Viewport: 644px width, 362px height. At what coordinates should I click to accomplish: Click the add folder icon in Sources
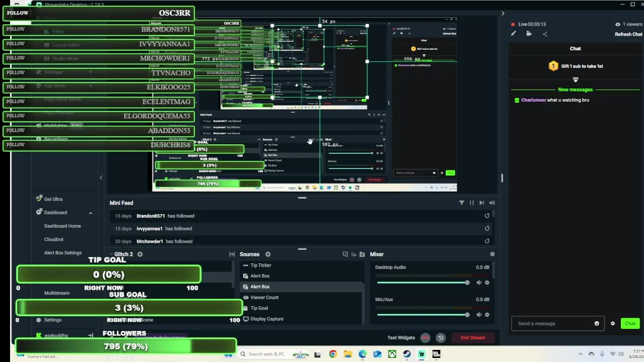[x=362, y=254]
